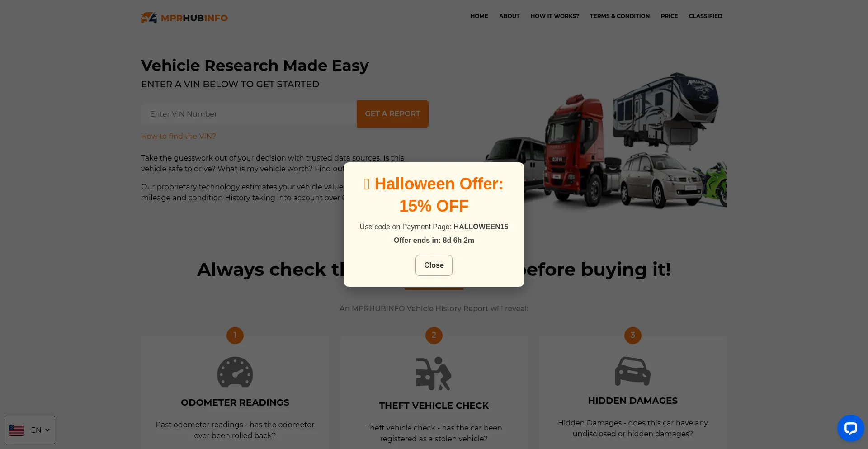Image resolution: width=868 pixels, height=449 pixels.
Task: Open the live chat bubble icon
Action: (x=850, y=428)
